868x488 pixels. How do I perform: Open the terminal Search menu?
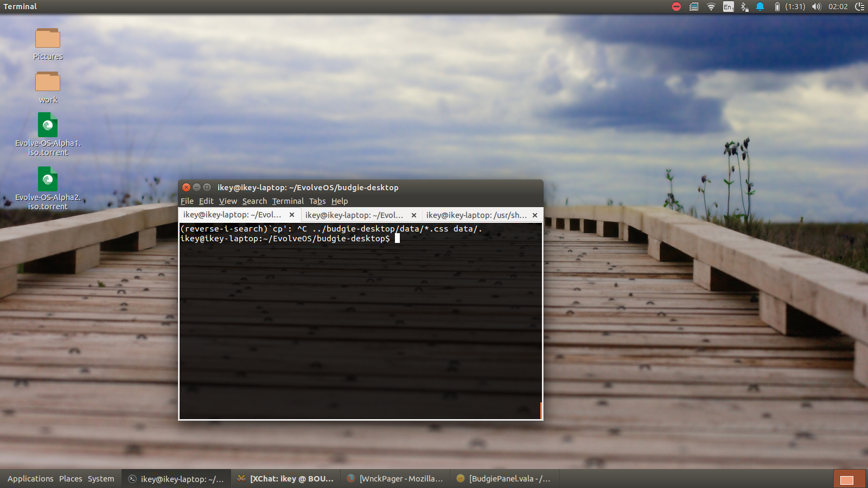click(x=254, y=201)
